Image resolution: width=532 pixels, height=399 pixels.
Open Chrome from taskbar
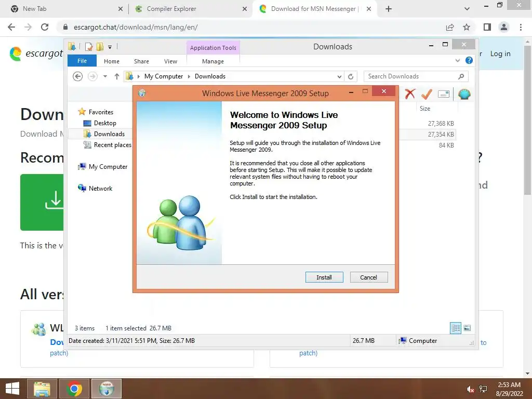click(x=74, y=389)
